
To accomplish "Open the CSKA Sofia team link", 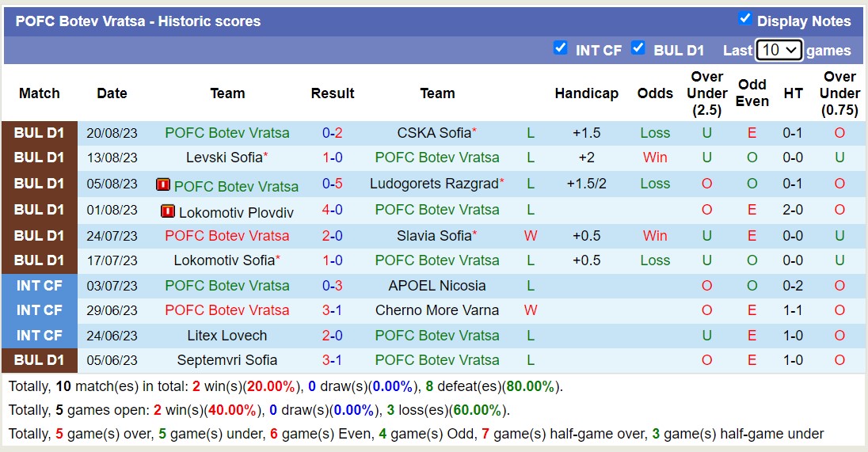I will click(434, 133).
